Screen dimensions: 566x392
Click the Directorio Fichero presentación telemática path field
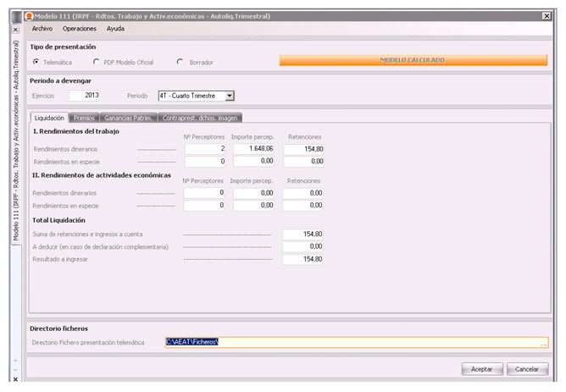pos(352,343)
